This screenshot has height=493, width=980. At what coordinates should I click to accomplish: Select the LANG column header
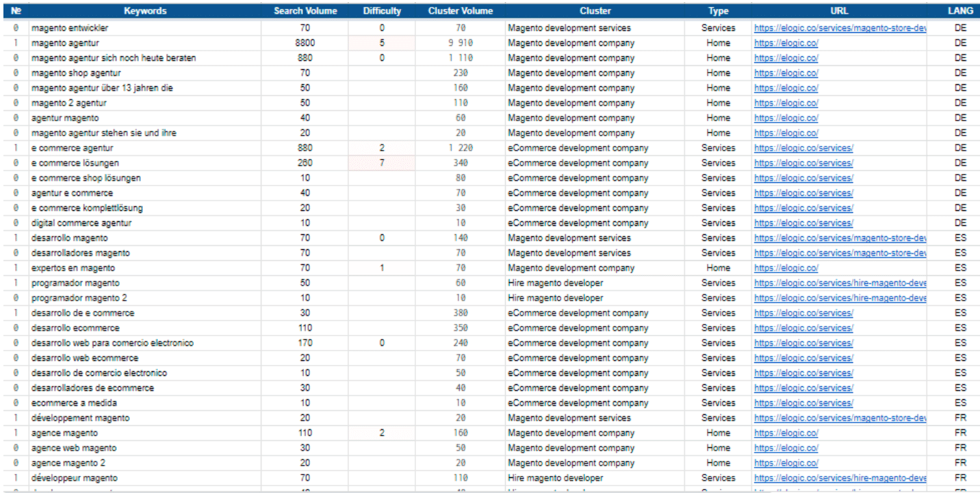[x=960, y=11]
